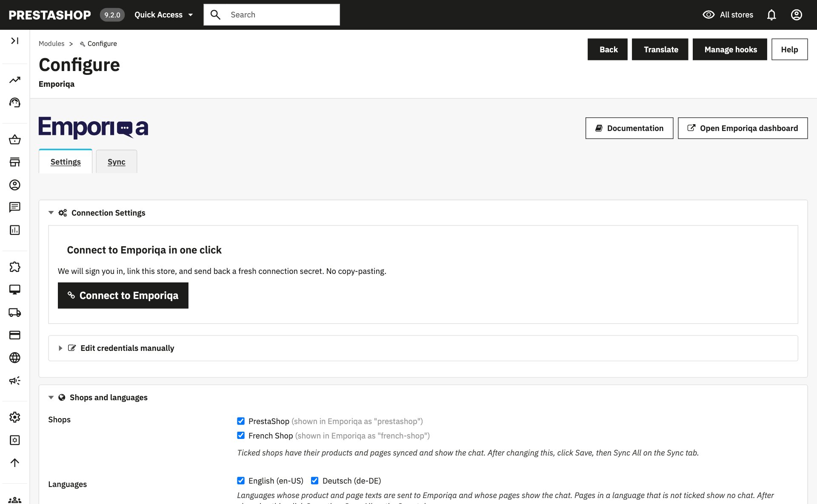Open Advanced Parameters icon in sidebar

pos(15,440)
